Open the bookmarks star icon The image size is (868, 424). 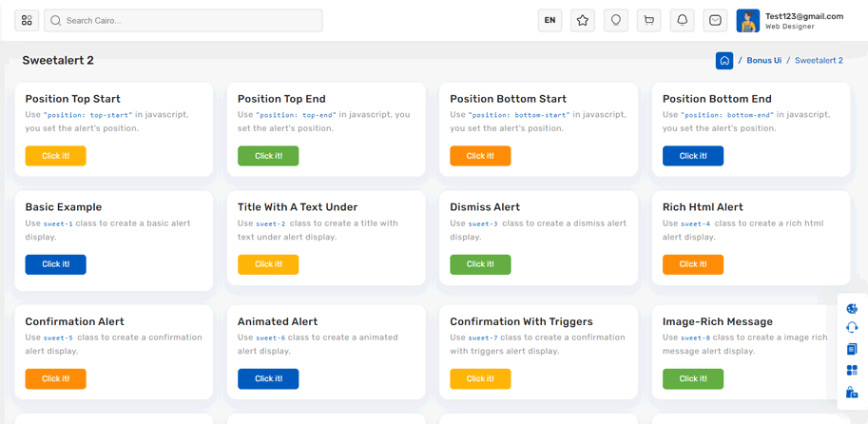[583, 21]
